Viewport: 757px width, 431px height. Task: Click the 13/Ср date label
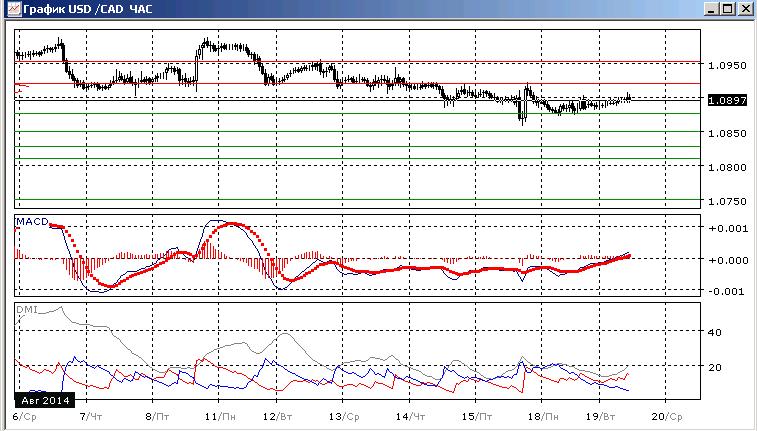pos(344,417)
